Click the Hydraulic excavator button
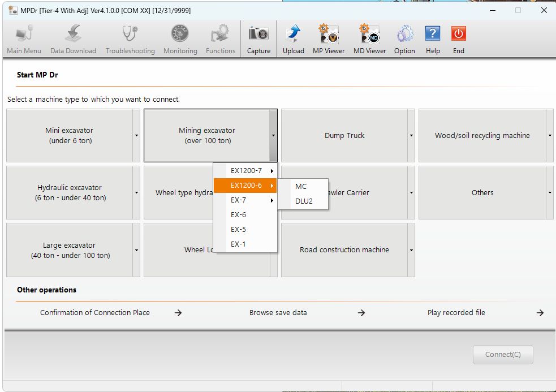The height and width of the screenshot is (392, 556). click(70, 193)
